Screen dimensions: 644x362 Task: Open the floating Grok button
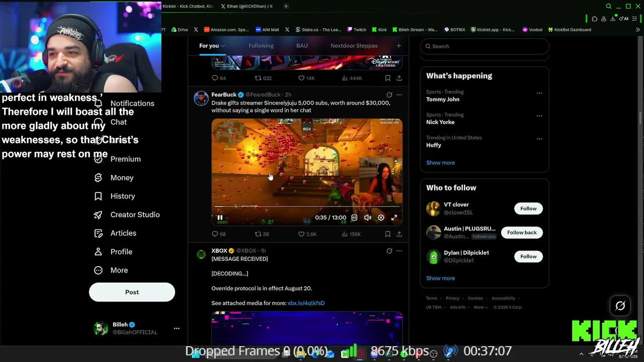620,306
